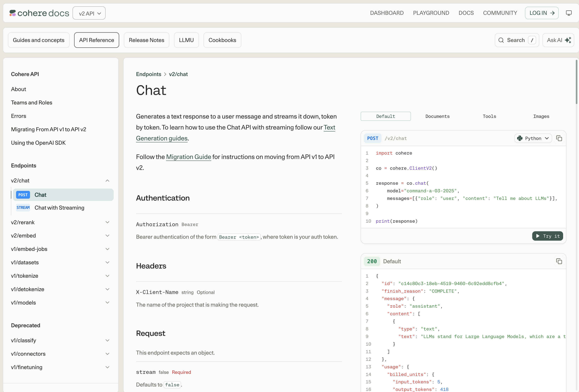Expand the v1/classify deprecated section
Image resolution: width=579 pixels, height=392 pixels.
(x=107, y=340)
